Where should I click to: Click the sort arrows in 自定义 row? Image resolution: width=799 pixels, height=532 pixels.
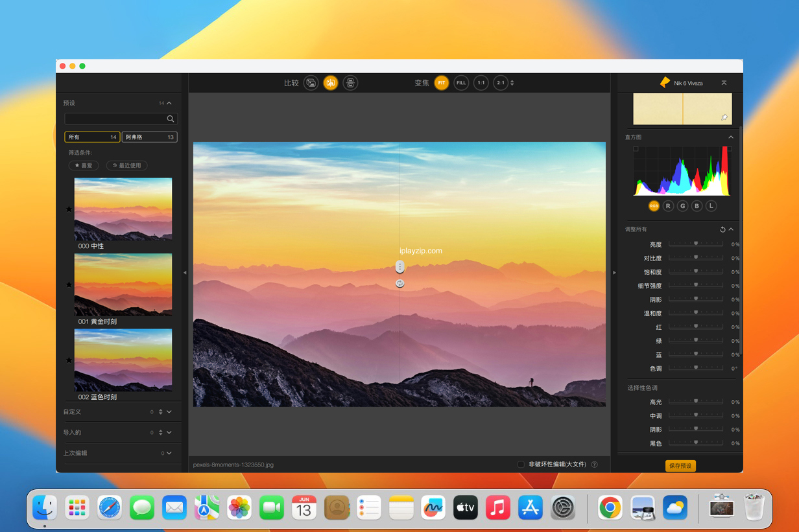161,412
